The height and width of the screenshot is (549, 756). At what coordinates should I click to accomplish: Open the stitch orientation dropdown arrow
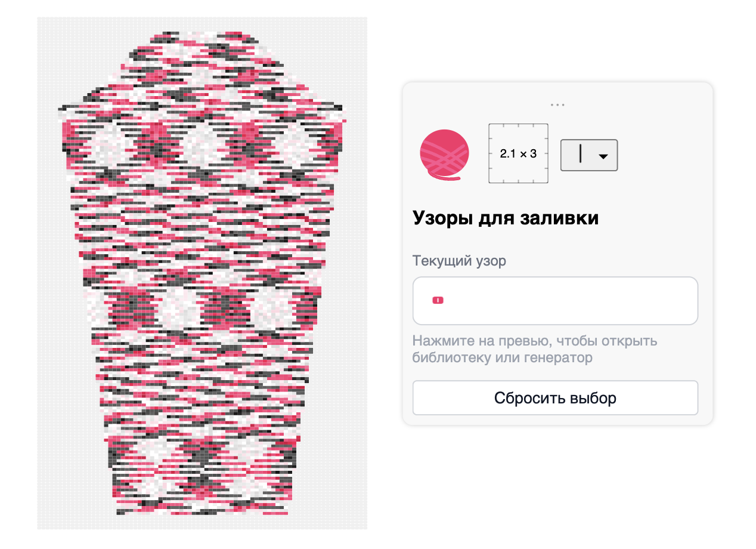(604, 156)
